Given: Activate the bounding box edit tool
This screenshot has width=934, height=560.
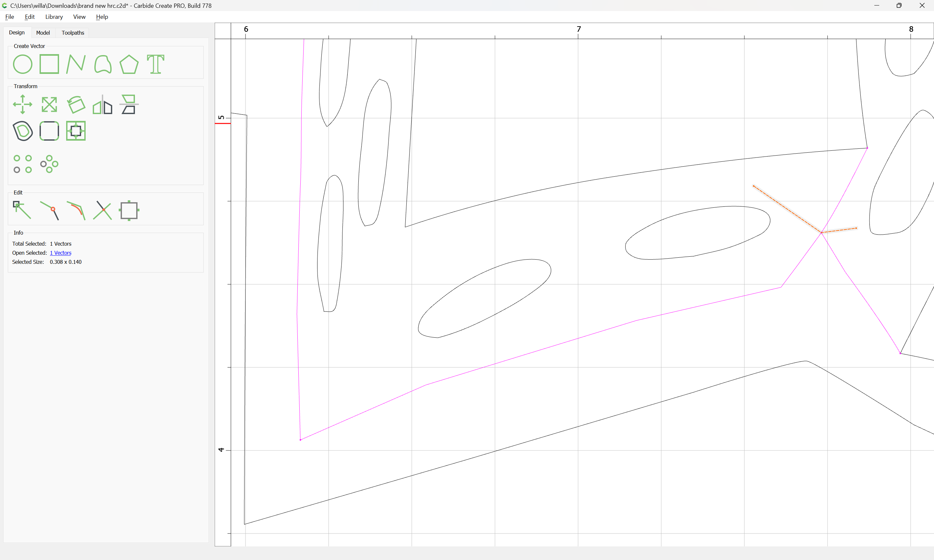Looking at the screenshot, I should point(129,210).
